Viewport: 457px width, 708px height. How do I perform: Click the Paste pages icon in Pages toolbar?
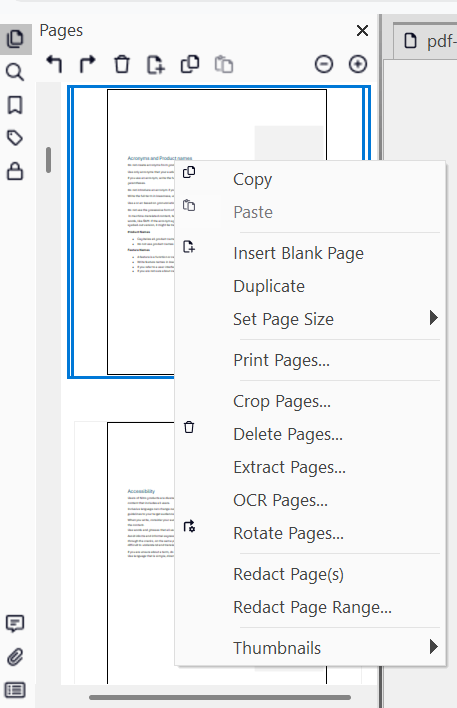point(224,64)
